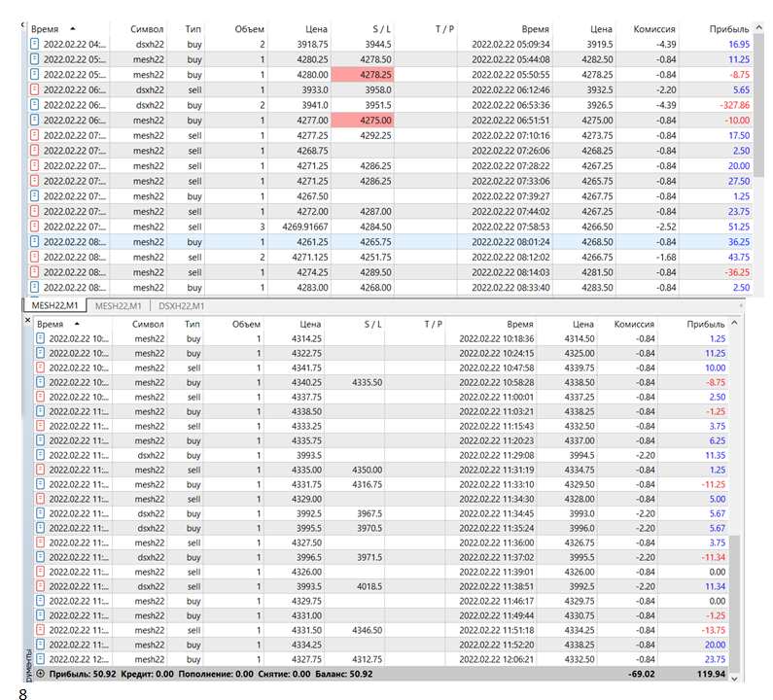The width and height of the screenshot is (773, 700).
Task: Click the lower table's scroll down arrow
Action: click(734, 679)
